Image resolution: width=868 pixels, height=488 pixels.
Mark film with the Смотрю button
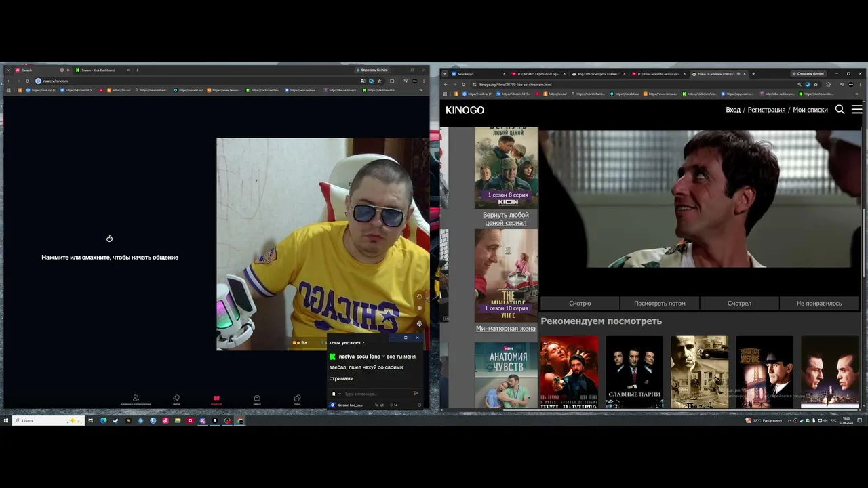point(580,304)
